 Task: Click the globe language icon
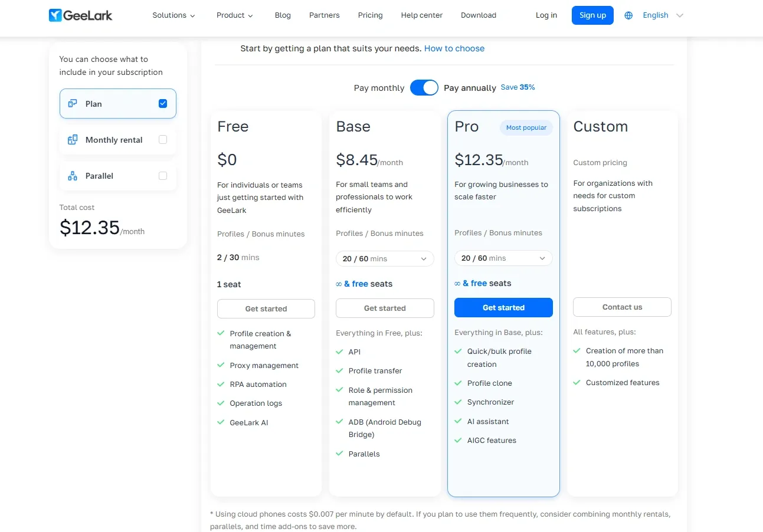click(628, 15)
